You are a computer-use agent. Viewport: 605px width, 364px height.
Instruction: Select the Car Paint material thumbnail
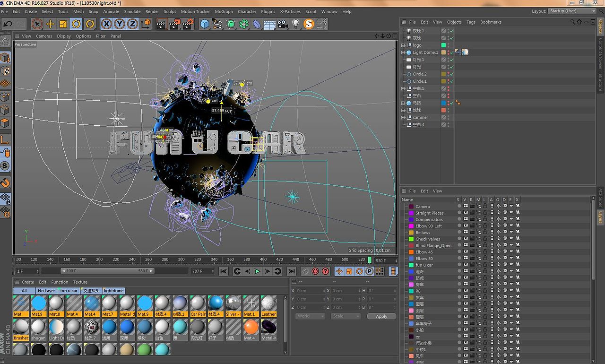pyautogui.click(x=198, y=306)
